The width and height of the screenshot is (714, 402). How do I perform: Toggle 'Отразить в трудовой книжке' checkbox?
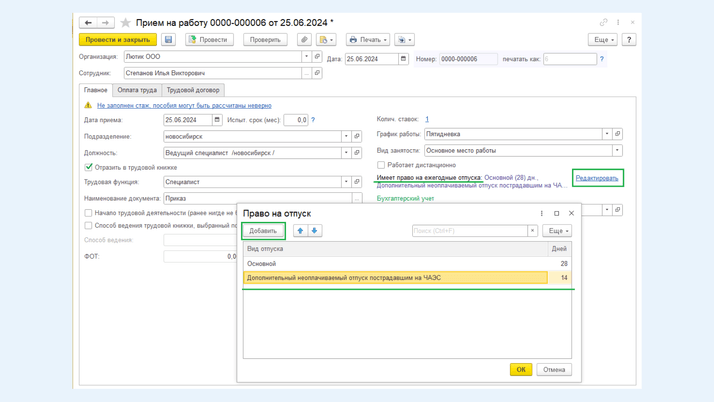(x=89, y=168)
